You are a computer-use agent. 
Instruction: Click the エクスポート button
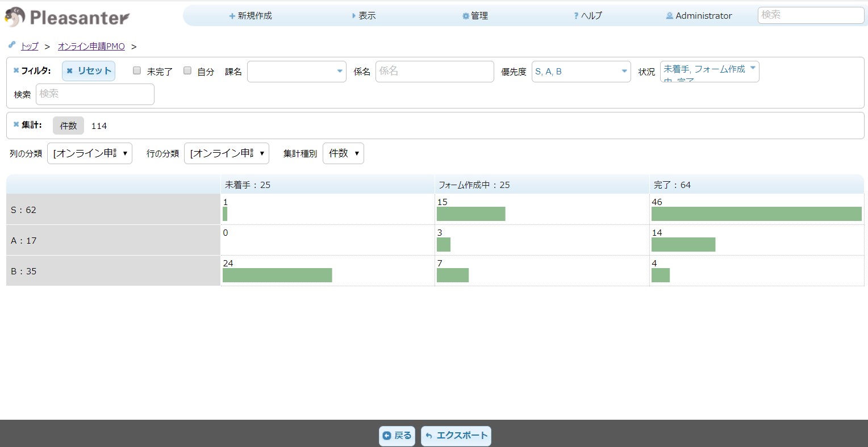456,436
